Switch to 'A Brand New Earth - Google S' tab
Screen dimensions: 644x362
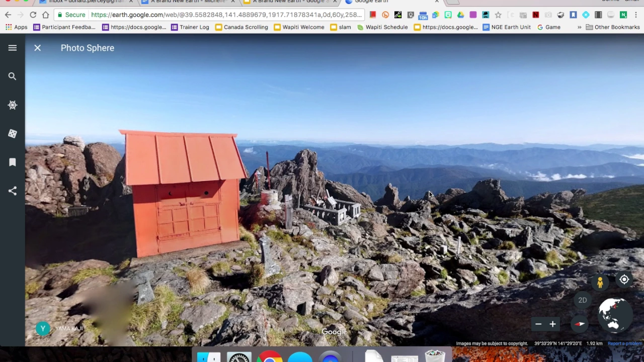tap(290, 2)
